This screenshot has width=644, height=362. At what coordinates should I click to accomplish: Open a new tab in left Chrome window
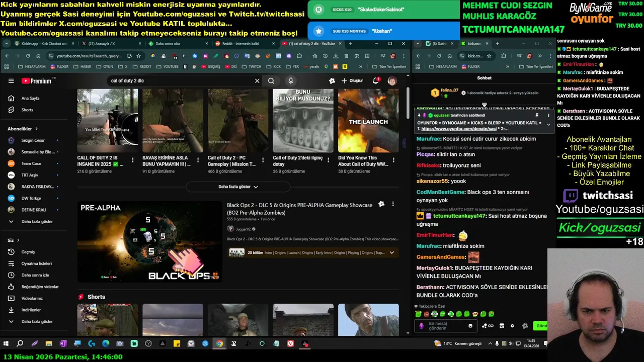coord(351,44)
